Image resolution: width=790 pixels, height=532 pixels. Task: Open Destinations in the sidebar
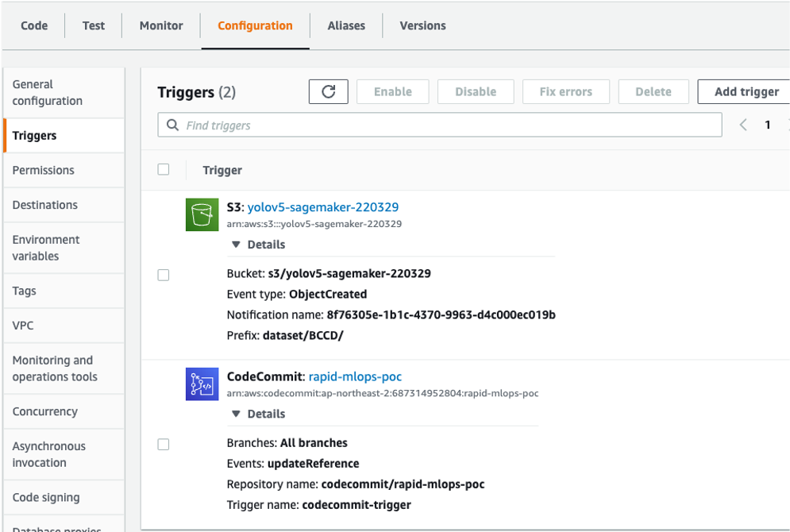coord(64,205)
